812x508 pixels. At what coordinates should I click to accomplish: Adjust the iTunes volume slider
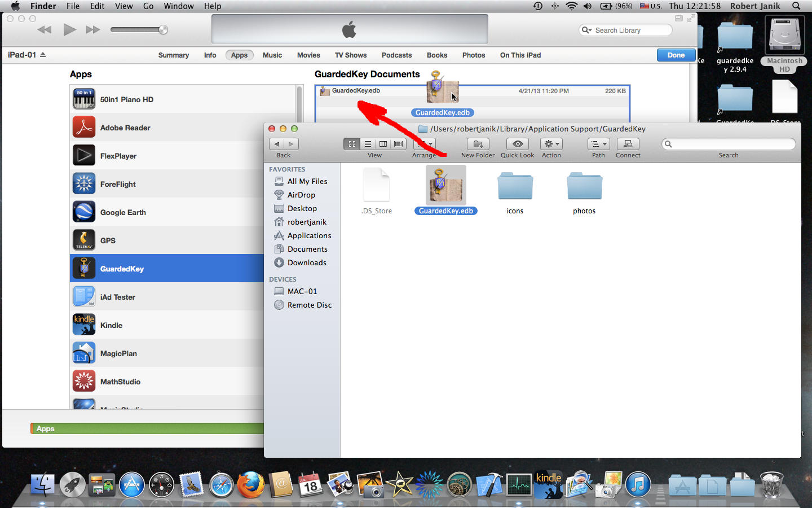coord(139,29)
